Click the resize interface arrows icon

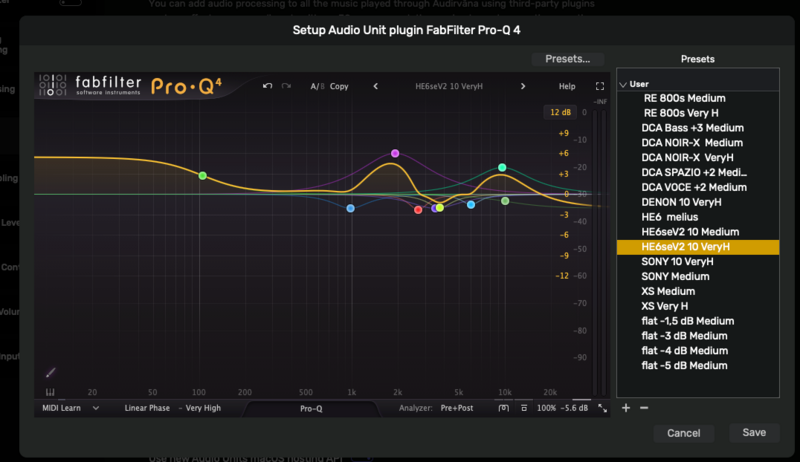coord(603,408)
